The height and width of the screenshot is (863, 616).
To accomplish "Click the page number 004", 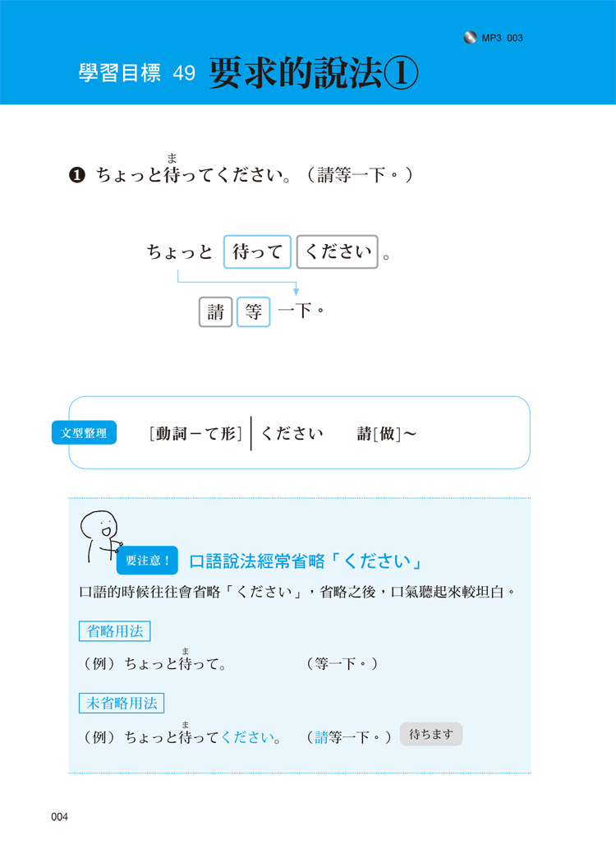I will click(59, 817).
